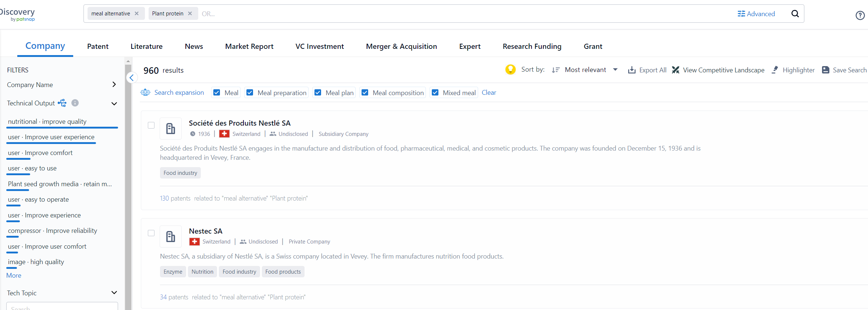Image resolution: width=868 pixels, height=310 pixels.
Task: Click the Save Search icon
Action: coord(826,70)
